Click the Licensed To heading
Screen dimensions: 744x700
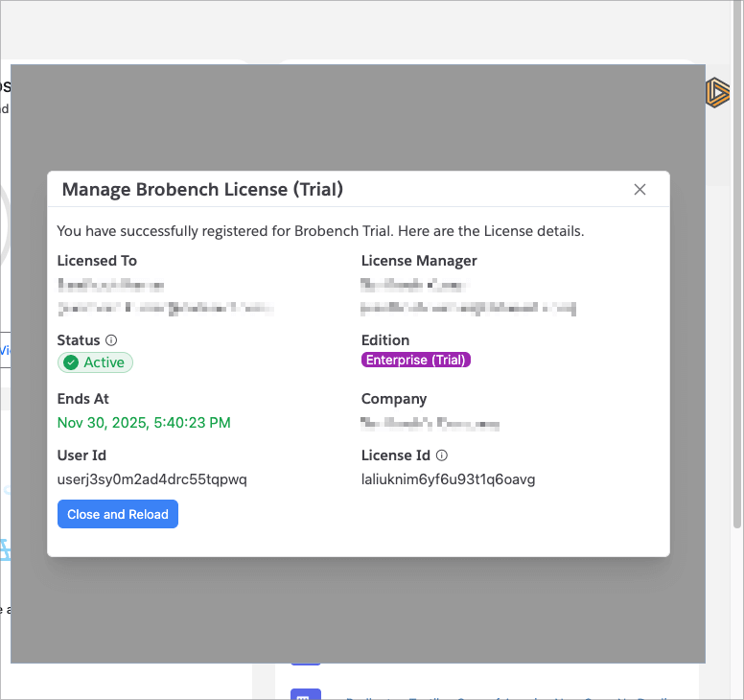[x=97, y=261]
